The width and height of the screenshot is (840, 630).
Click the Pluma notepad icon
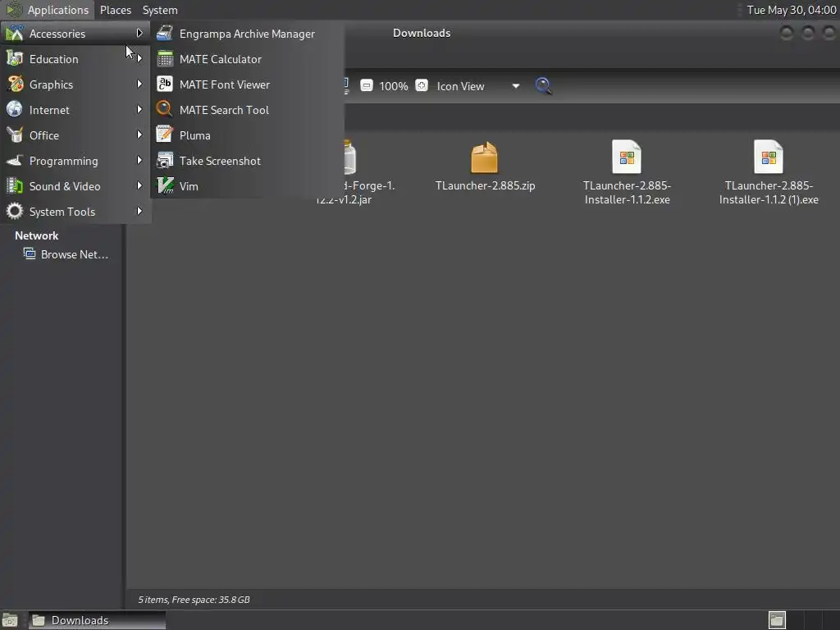(164, 135)
